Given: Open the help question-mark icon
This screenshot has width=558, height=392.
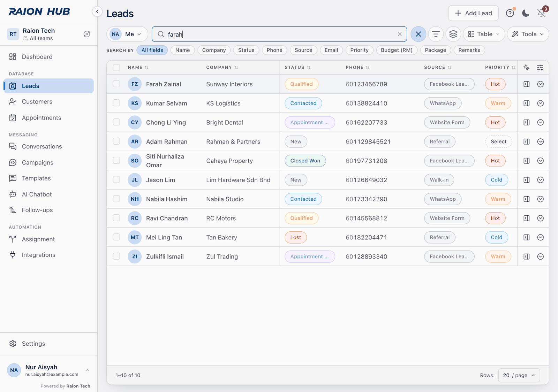Looking at the screenshot, I should (510, 13).
